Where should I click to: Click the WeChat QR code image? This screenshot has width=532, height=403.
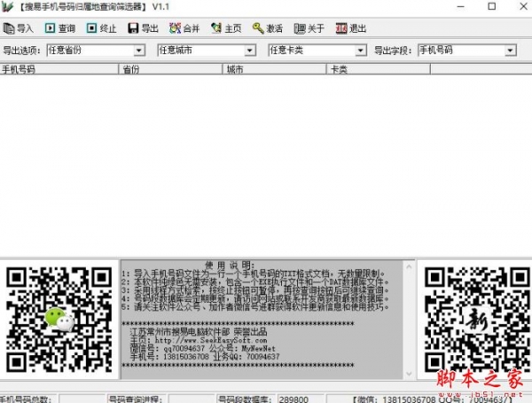[59, 320]
